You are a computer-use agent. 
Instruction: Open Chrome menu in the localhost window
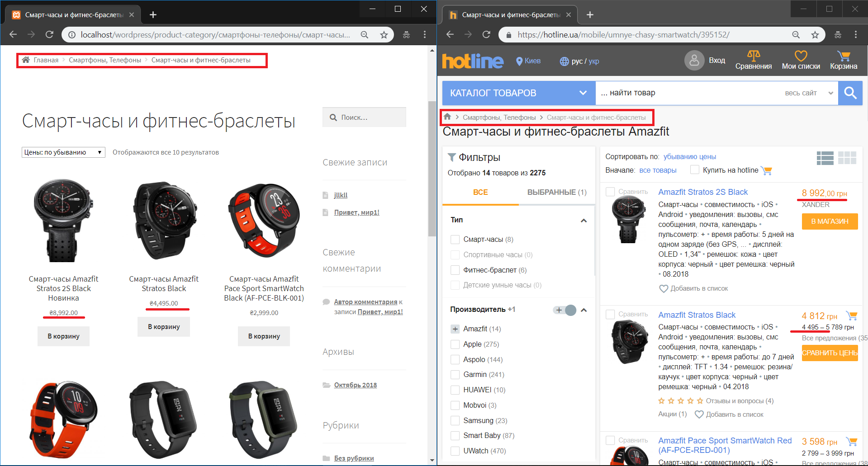[425, 34]
